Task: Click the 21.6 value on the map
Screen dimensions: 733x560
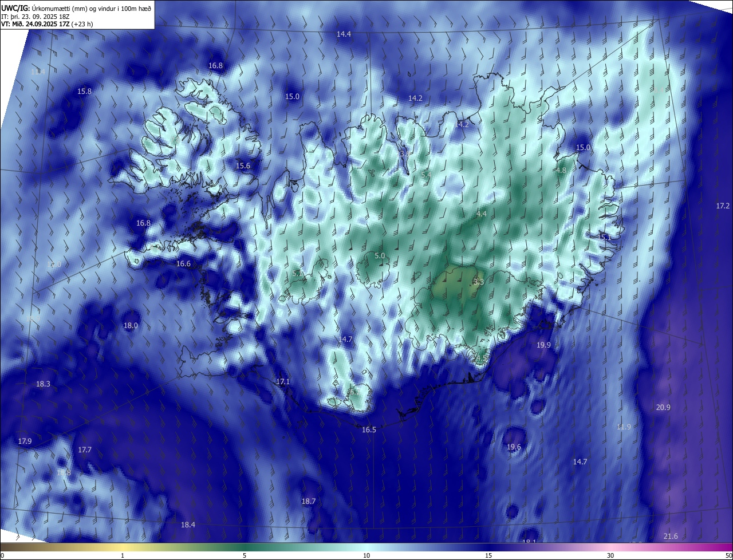Action: [671, 537]
